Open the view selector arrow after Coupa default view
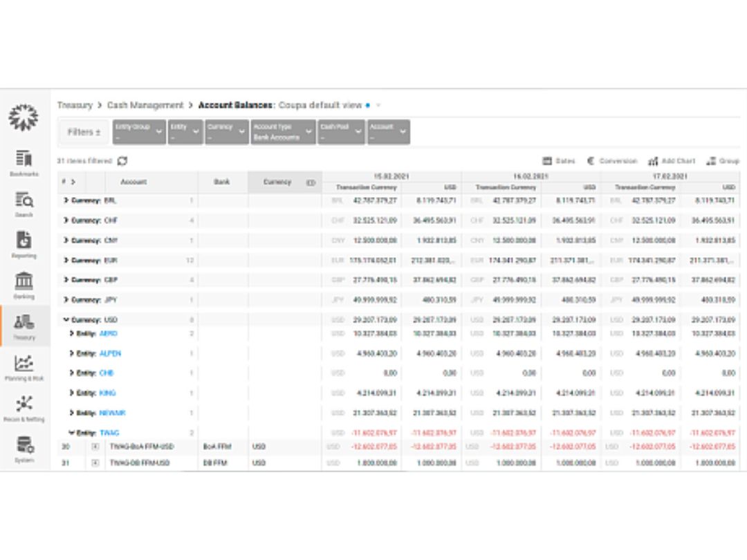The height and width of the screenshot is (560, 747). tap(379, 105)
